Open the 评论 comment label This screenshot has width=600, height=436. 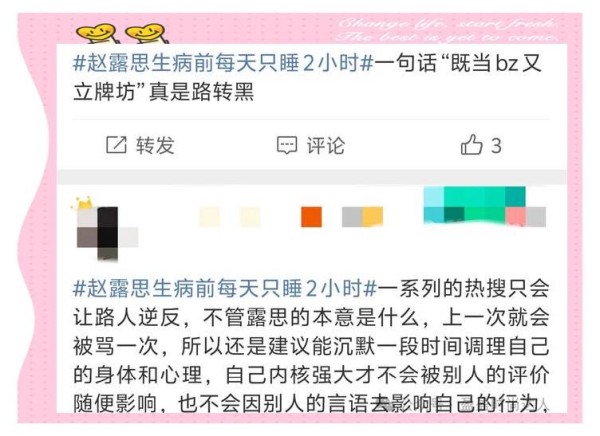tap(326, 145)
